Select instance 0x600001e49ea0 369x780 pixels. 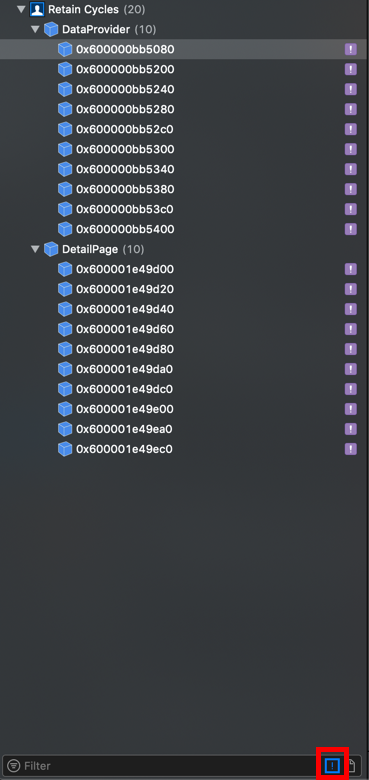click(x=184, y=429)
